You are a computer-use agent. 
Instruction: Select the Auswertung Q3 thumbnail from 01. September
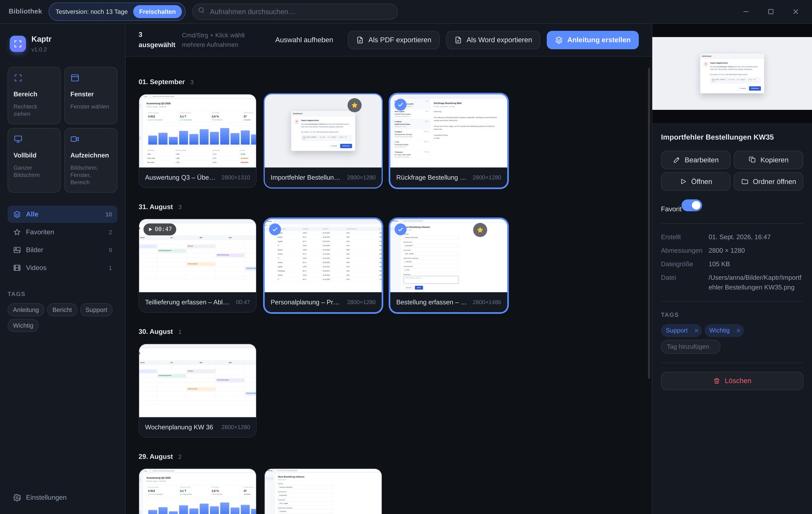pyautogui.click(x=197, y=131)
